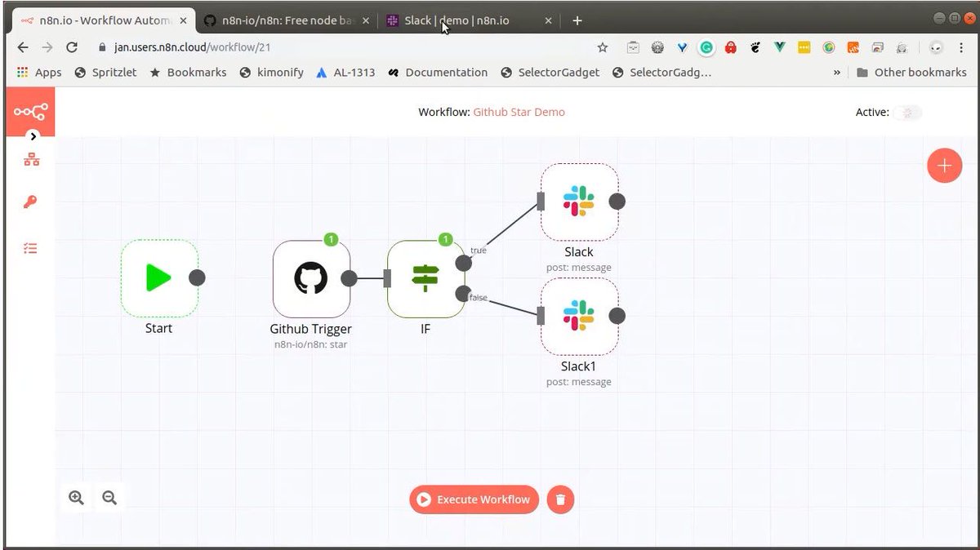Bookmark this page with the star icon
Viewport: 980px width, 550px height.
(603, 47)
